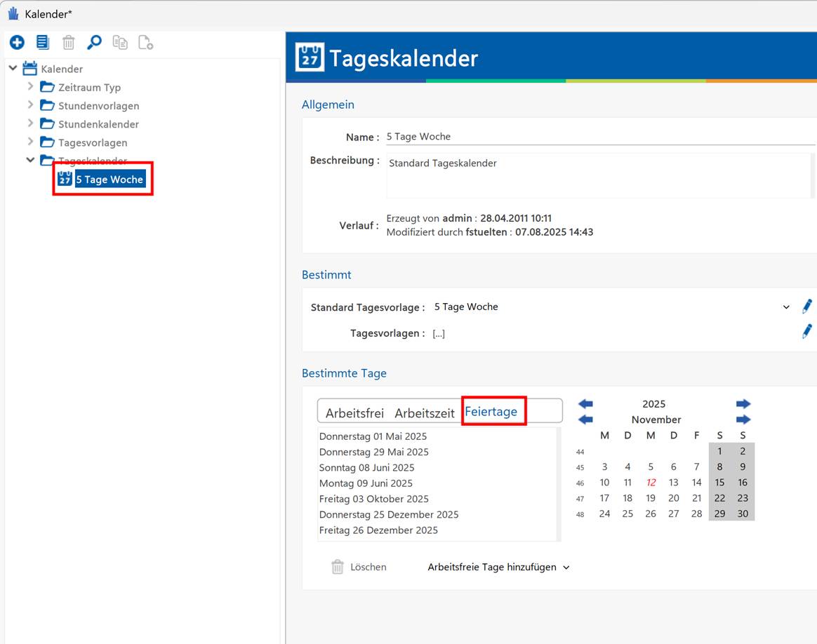Collapse the Kalender root node
The width and height of the screenshot is (817, 644).
pyautogui.click(x=13, y=67)
